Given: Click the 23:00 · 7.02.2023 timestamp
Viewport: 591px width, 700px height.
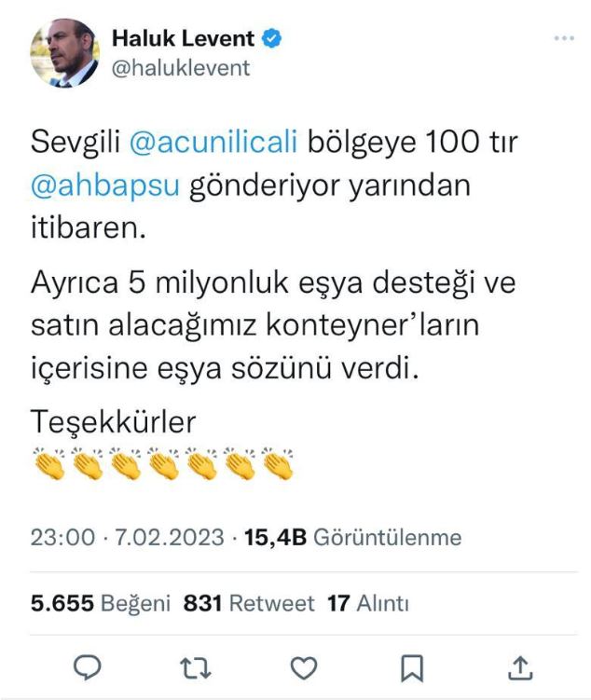Looking at the screenshot, I should tap(127, 537).
